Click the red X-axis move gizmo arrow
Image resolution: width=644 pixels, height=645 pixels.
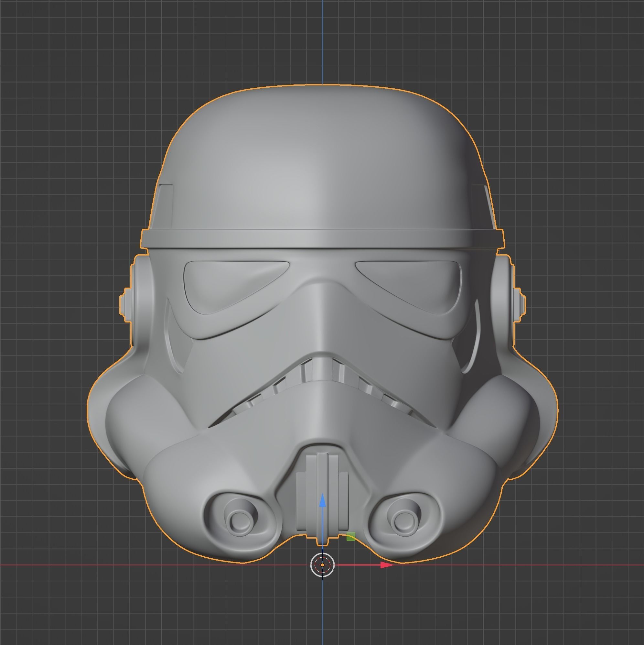pyautogui.click(x=387, y=565)
